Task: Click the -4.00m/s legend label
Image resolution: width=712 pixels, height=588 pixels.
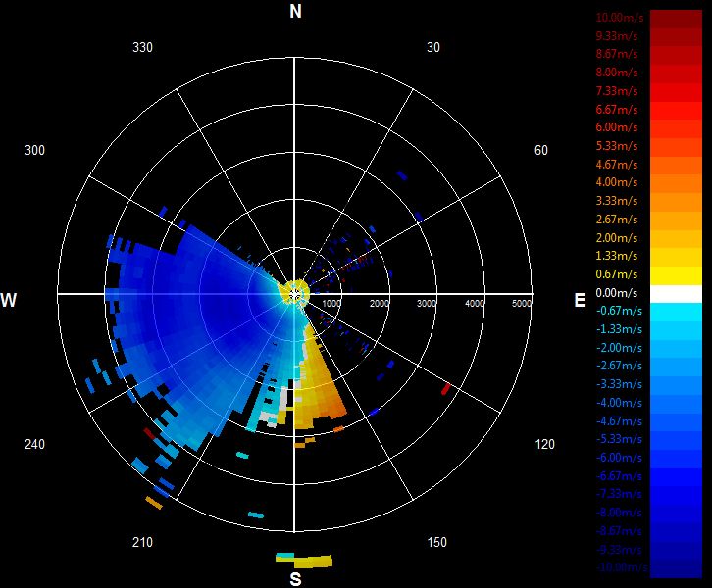Action: (x=619, y=403)
